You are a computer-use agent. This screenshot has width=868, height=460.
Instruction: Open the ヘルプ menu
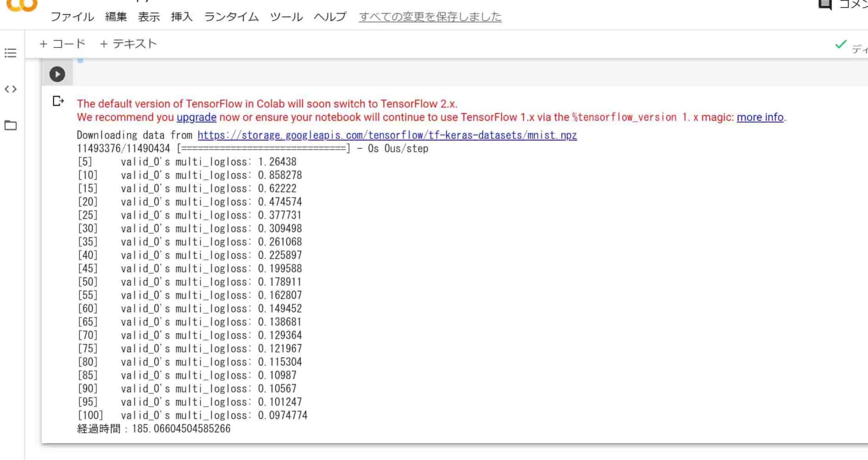[329, 17]
